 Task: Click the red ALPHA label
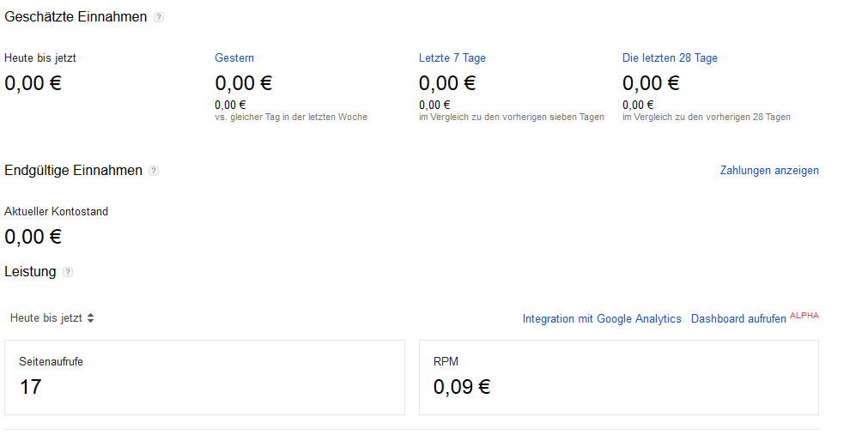pyautogui.click(x=804, y=316)
